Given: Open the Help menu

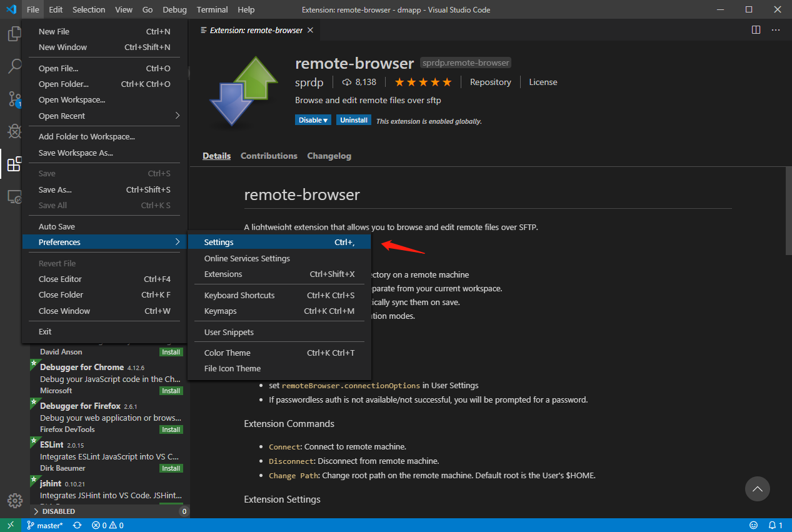Looking at the screenshot, I should tap(246, 9).
